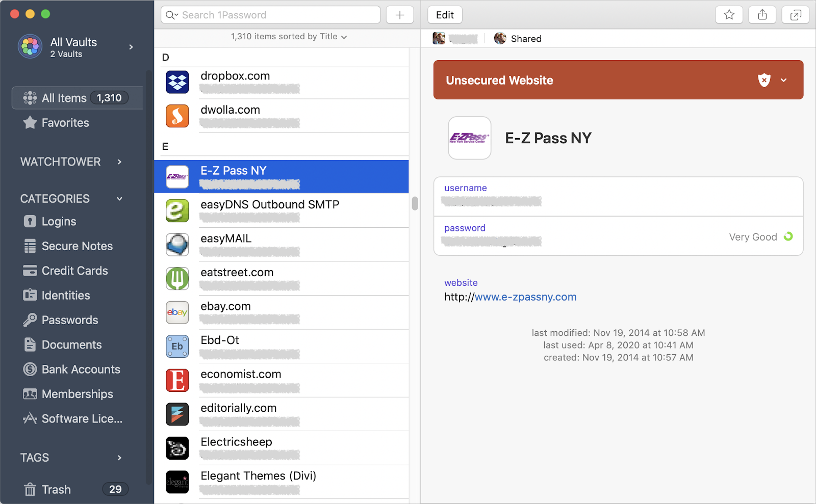Image resolution: width=816 pixels, height=504 pixels.
Task: Select the dwolla.com item icon
Action: [x=177, y=116]
